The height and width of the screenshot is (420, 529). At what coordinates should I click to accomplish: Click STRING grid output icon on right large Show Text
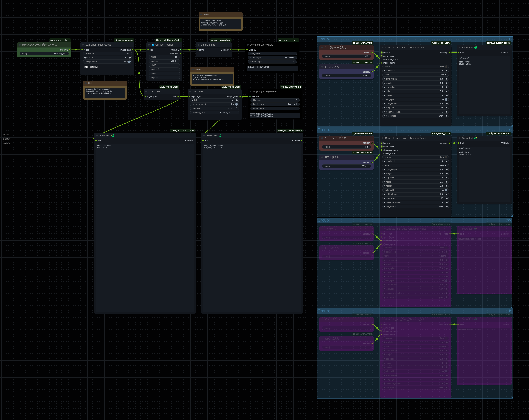(301, 140)
